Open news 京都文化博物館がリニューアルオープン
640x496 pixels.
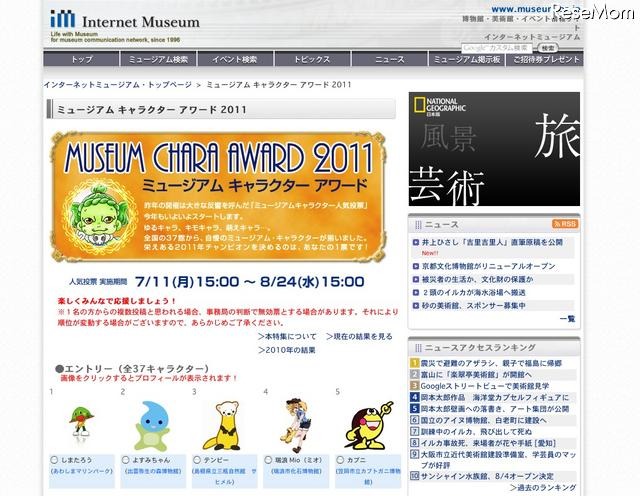(488, 266)
